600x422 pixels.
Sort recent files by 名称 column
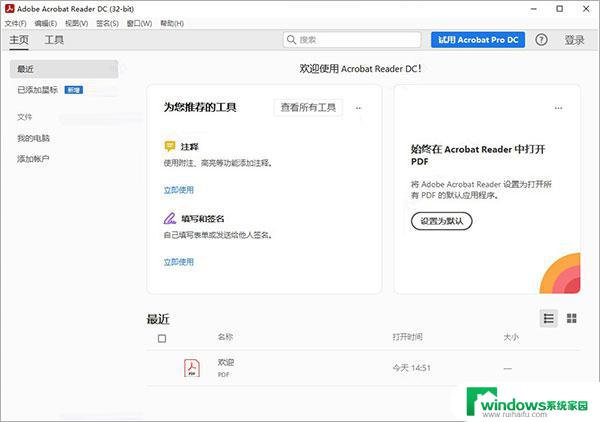pos(225,337)
